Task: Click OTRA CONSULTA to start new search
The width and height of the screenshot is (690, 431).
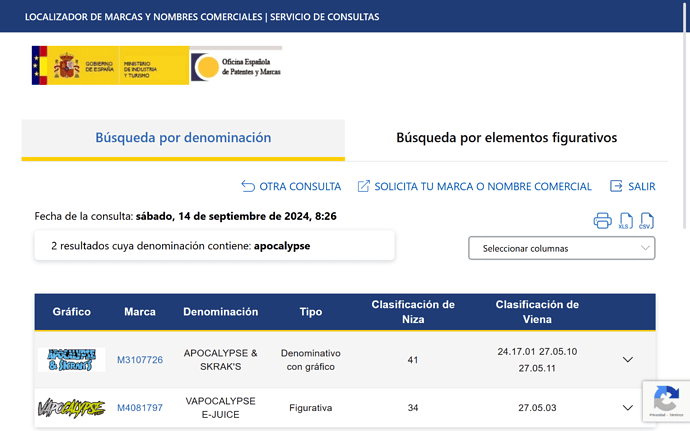Action: [x=291, y=187]
